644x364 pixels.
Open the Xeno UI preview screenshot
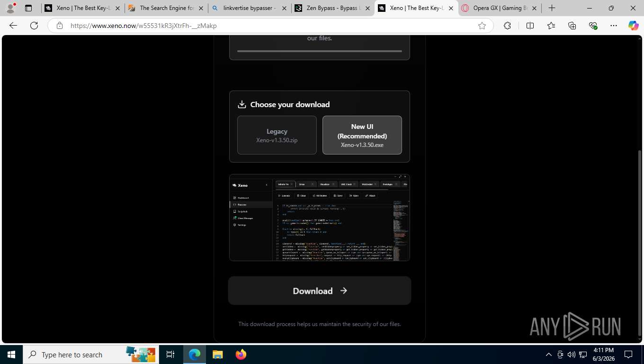point(320,218)
